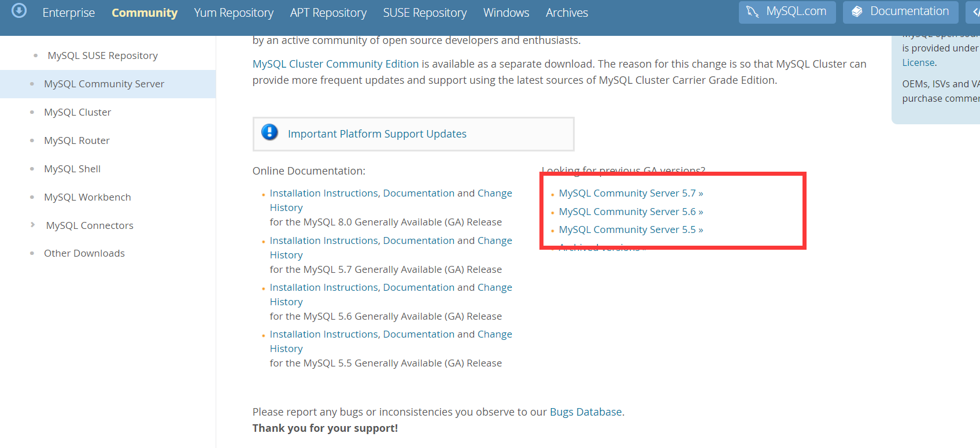Click the dolphin icon on MySQL.com button

tap(752, 12)
